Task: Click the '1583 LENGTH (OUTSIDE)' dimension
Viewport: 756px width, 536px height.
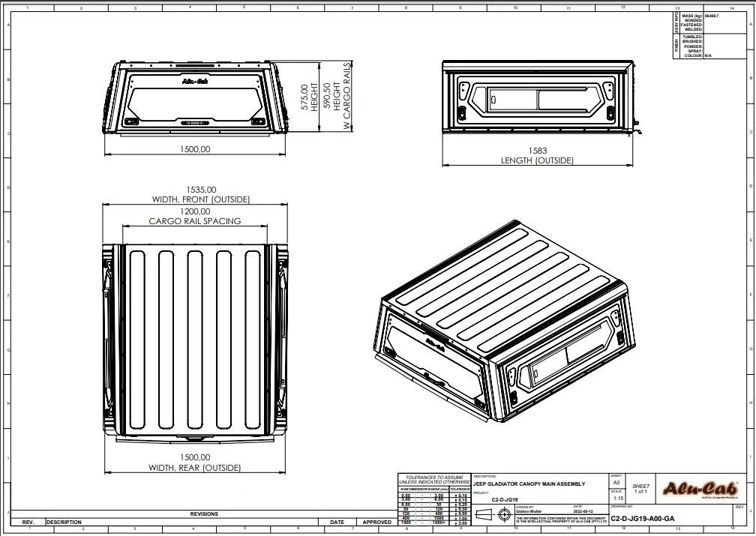Action: [537, 156]
